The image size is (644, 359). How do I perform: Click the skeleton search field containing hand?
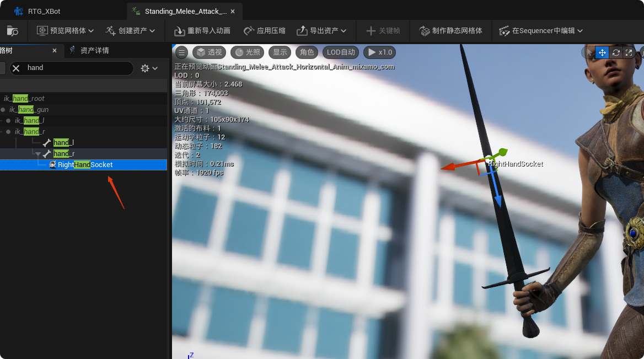pos(72,68)
